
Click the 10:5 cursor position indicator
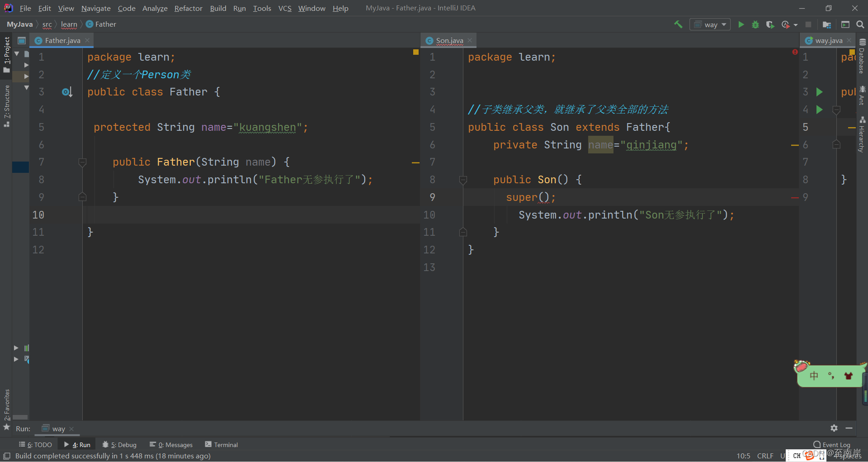coord(743,456)
